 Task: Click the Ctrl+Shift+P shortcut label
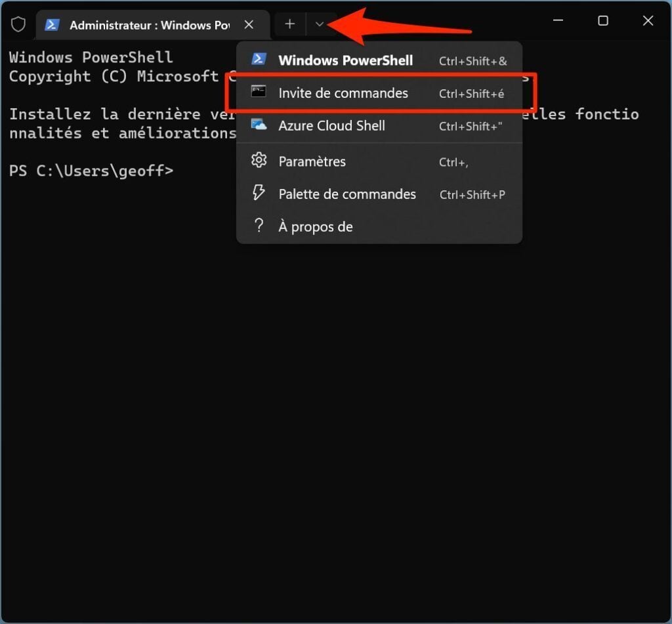[472, 195]
